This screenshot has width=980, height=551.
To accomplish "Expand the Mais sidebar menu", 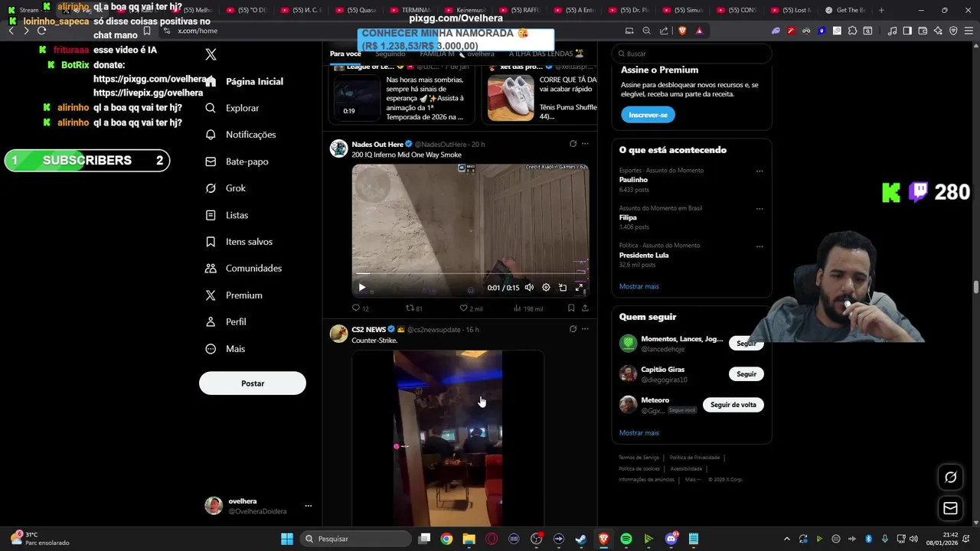I will click(x=225, y=349).
